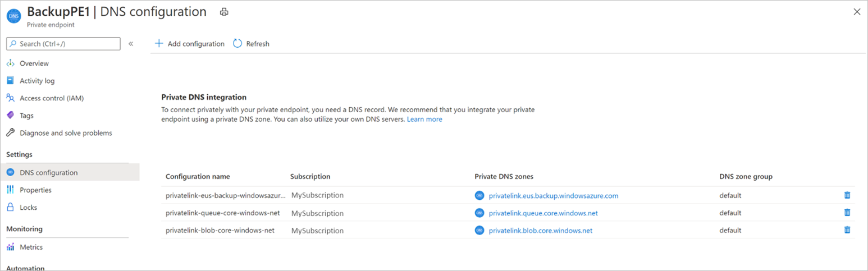Viewport: 868px width, 271px height.
Task: Click the DNS zone group column header
Action: (746, 177)
